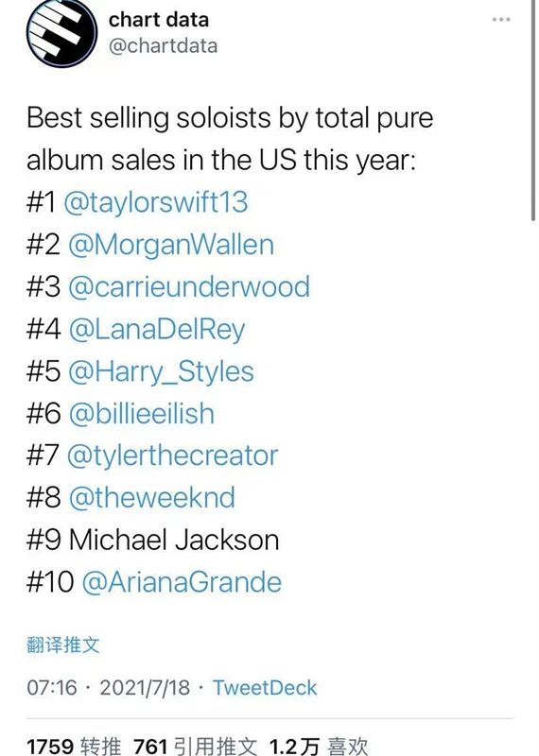Select the @LanaDelRey mention
The height and width of the screenshot is (756, 539).
coord(157,330)
